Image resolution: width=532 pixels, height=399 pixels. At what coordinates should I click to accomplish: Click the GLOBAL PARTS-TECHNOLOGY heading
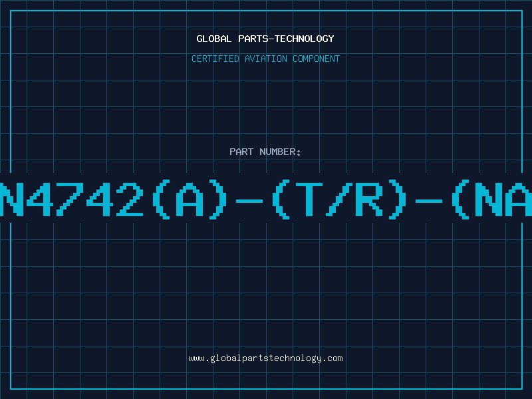click(x=265, y=39)
